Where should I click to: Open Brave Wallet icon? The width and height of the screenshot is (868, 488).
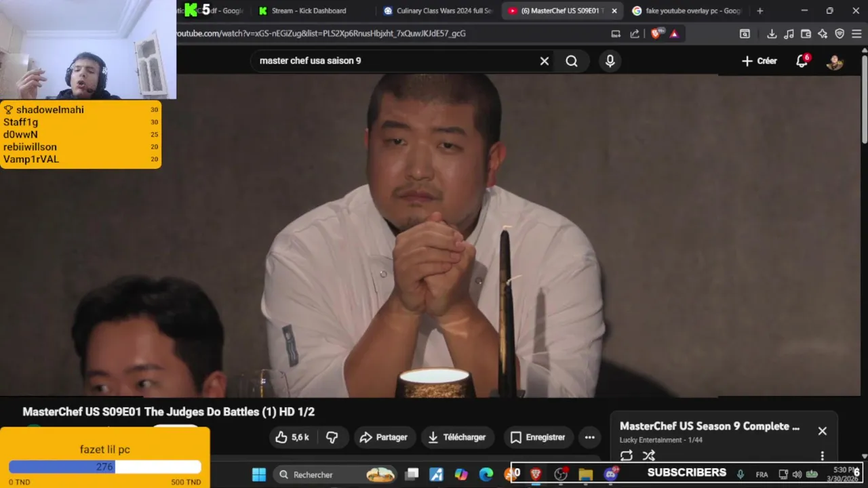click(x=806, y=33)
